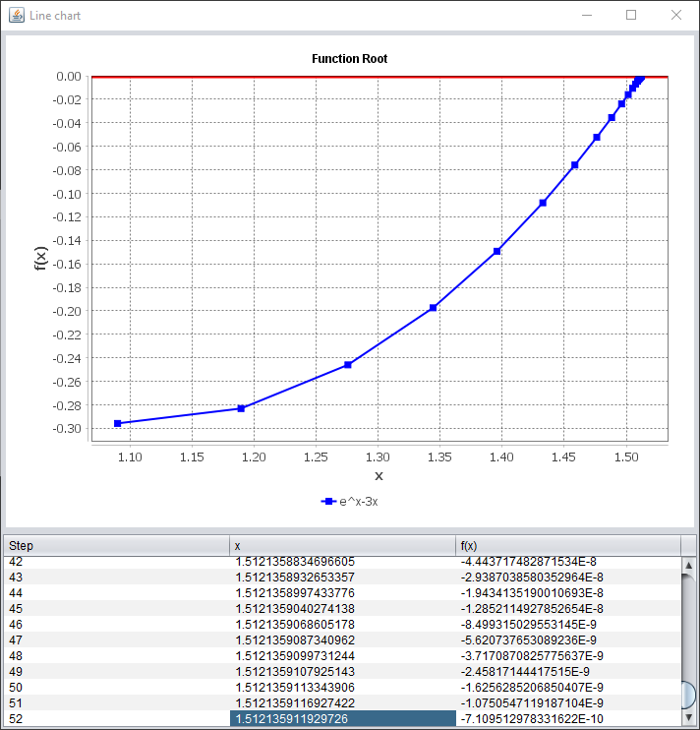This screenshot has width=700, height=730.
Task: Select x value 1.5121358997433776
Action: point(343,592)
